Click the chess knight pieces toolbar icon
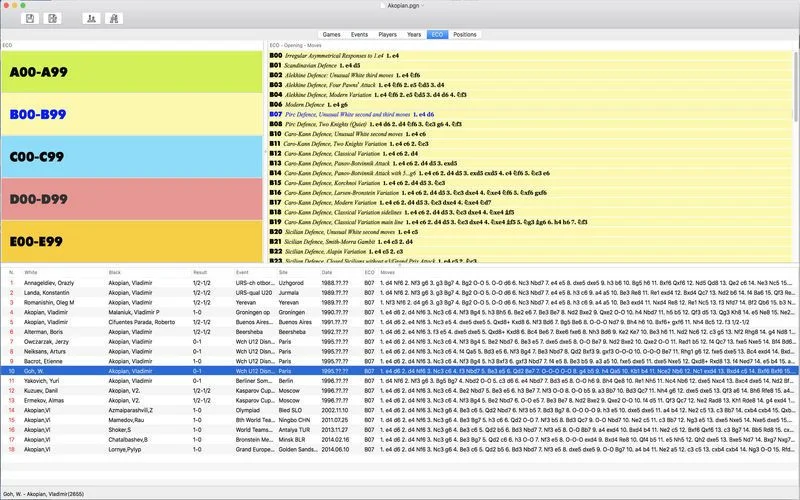The image size is (800, 500). pyautogui.click(x=114, y=18)
